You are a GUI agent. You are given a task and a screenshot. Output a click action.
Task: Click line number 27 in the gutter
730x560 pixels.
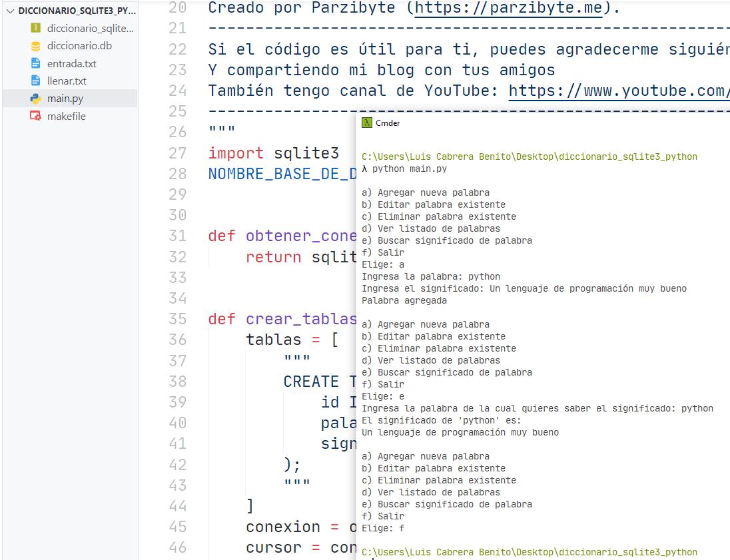[177, 153]
